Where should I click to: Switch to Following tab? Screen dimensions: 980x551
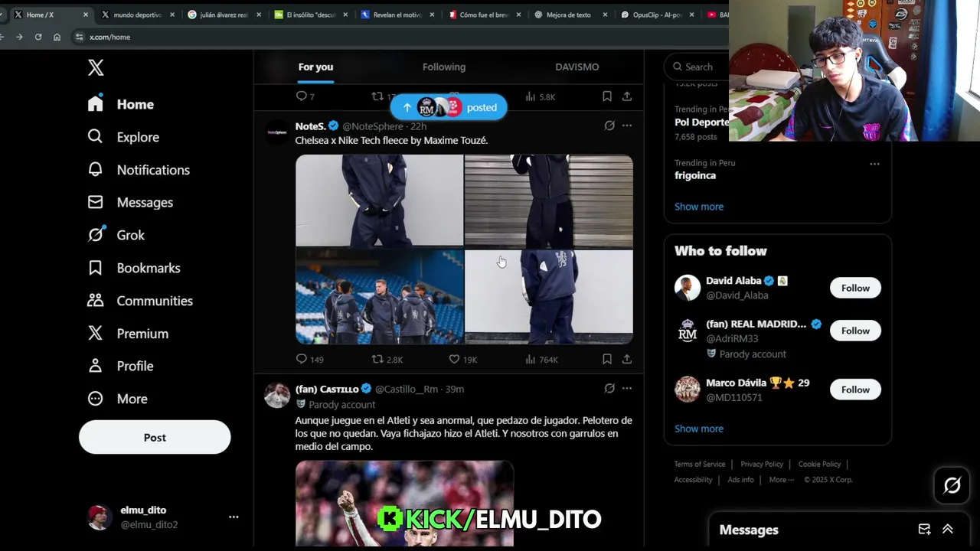point(444,67)
